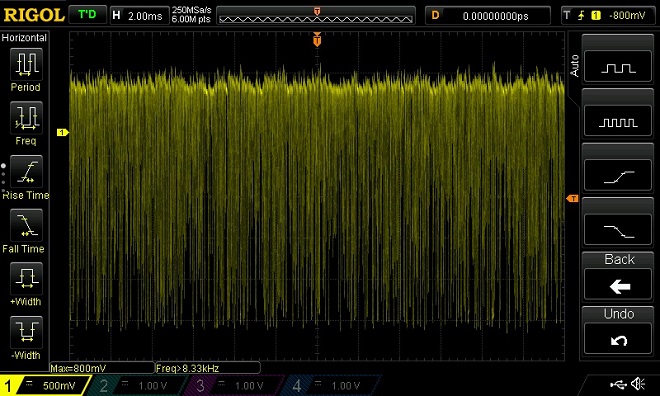This screenshot has width=660, height=396.
Task: Toggle channel 1 at 500mV
Action: [45, 385]
